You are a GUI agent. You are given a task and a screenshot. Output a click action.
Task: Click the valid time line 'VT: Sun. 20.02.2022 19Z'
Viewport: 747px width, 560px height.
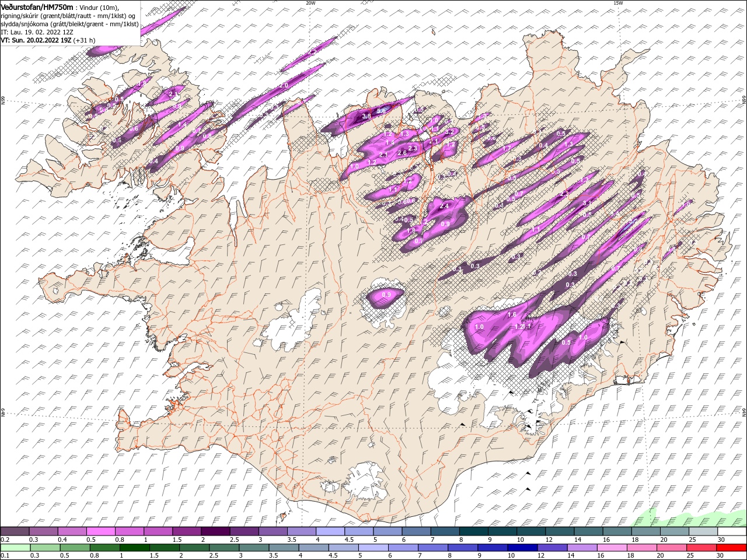(36, 40)
